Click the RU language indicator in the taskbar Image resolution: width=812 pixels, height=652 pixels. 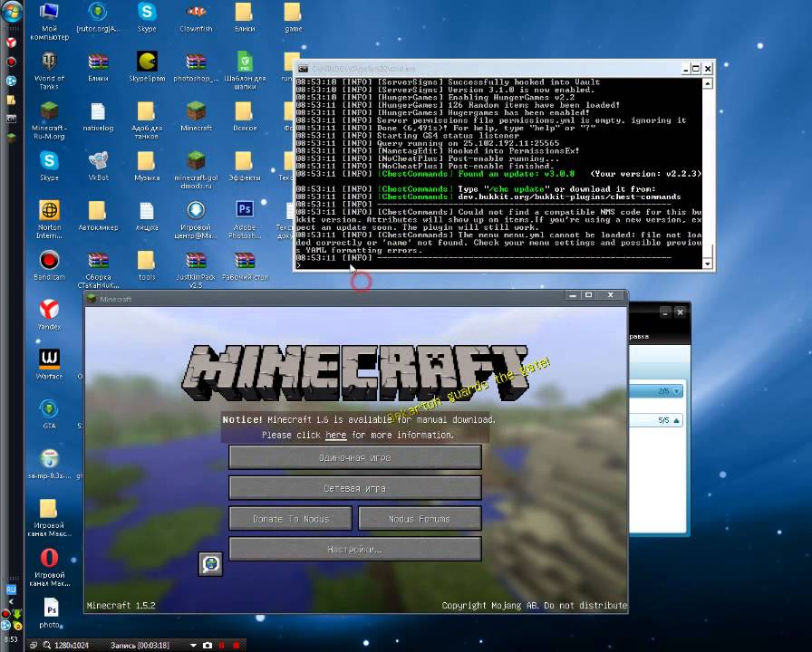(11, 590)
